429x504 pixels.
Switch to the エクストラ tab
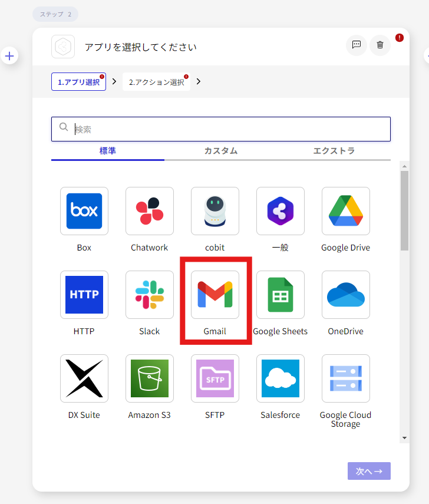click(334, 151)
